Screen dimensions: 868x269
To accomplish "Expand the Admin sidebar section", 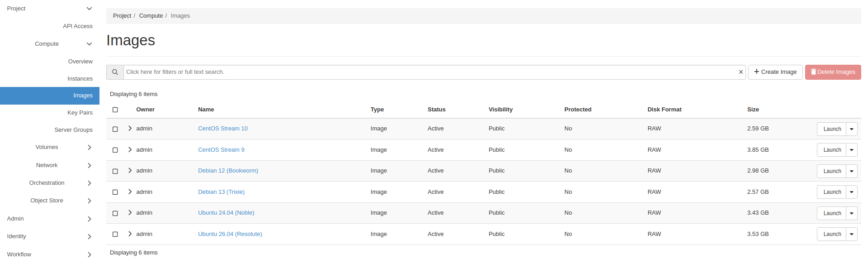I will [x=50, y=219].
